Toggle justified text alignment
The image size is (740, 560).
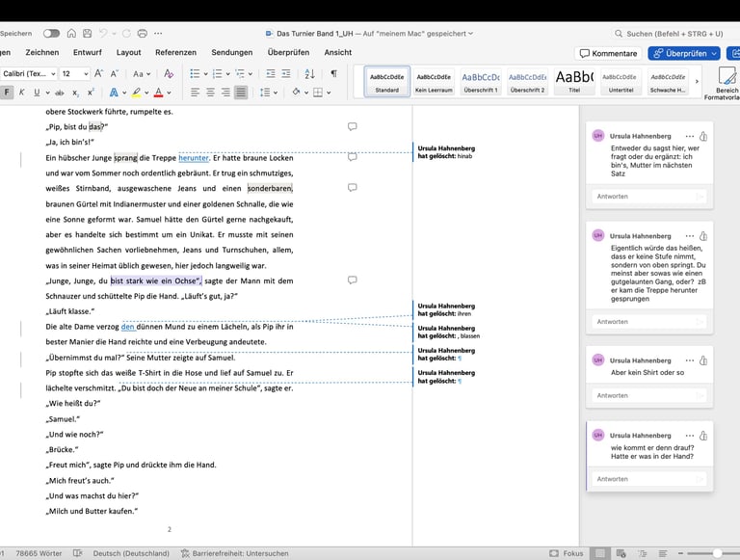tap(241, 93)
